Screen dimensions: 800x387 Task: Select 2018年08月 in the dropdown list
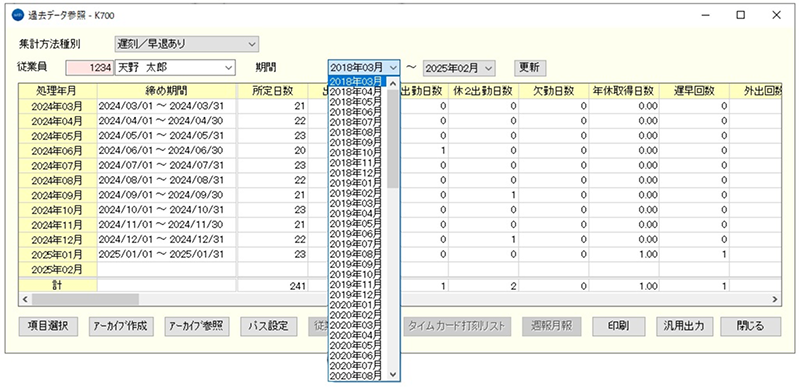click(356, 133)
